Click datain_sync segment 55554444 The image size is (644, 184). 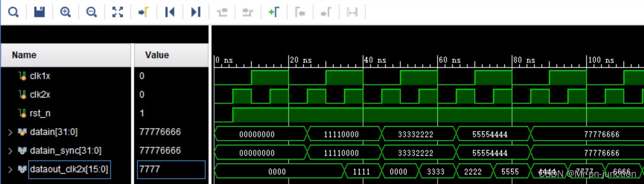tap(493, 153)
